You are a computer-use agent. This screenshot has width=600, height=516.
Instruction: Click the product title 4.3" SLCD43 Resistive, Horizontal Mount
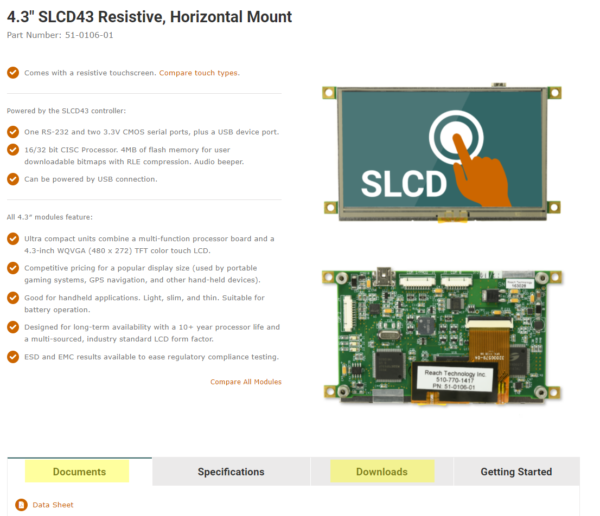point(149,17)
